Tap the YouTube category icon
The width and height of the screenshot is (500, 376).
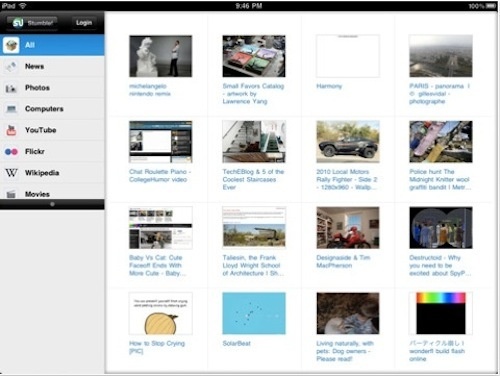pyautogui.click(x=11, y=130)
